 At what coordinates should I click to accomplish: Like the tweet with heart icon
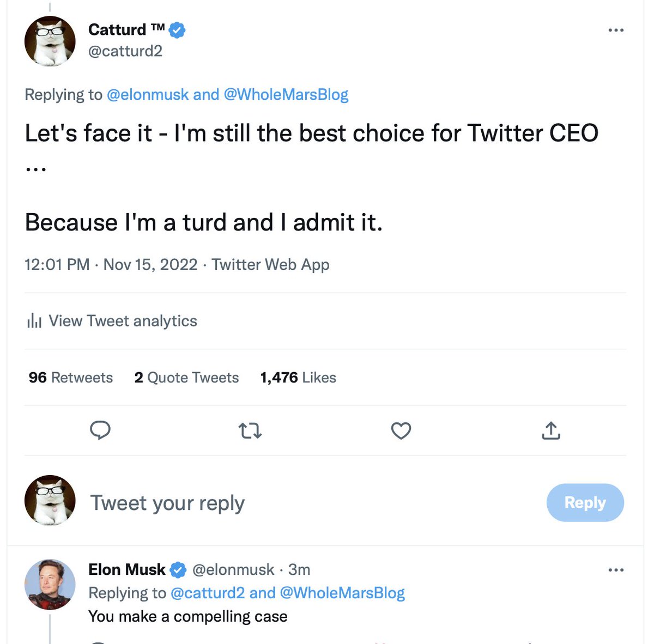pos(401,431)
